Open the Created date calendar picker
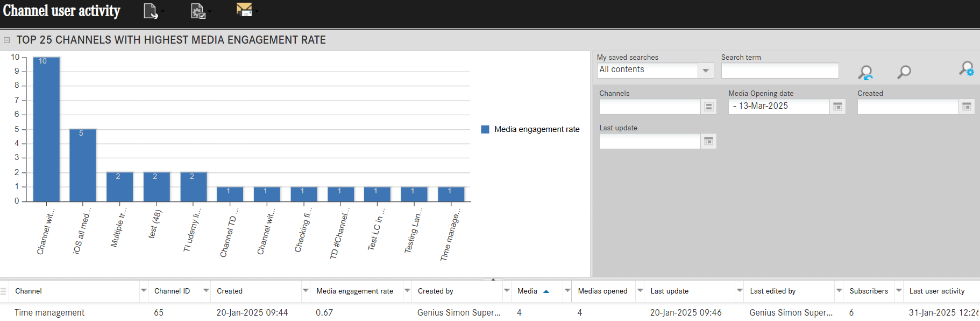The width and height of the screenshot is (980, 321). (x=967, y=107)
